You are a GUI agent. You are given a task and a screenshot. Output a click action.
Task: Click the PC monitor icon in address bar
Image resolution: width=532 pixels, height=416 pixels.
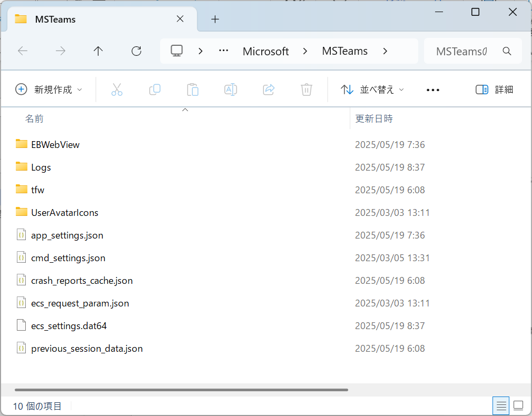(176, 51)
